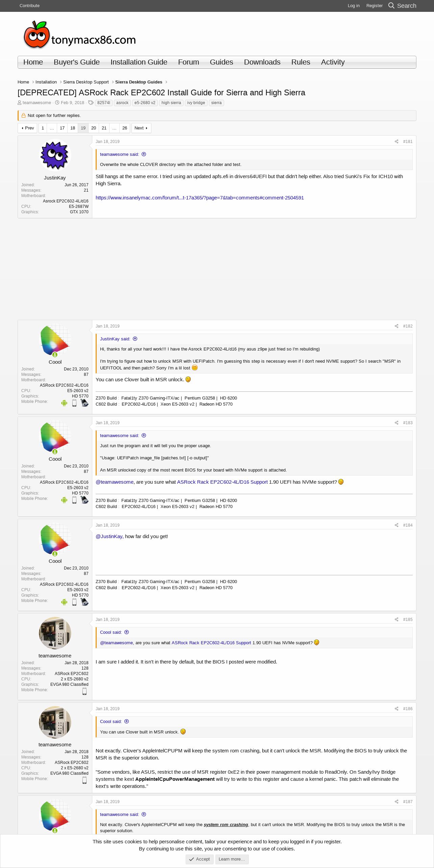Image resolution: width=434 pixels, height=868 pixels.
Task: Click Coool's avatar on post #182
Action: [x=55, y=339]
